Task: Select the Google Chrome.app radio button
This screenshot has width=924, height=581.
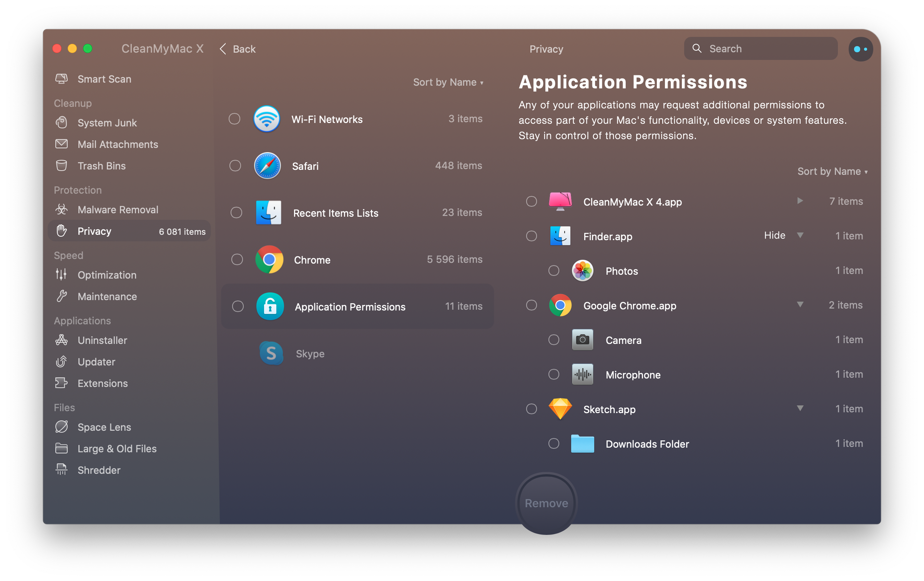Action: pos(532,305)
